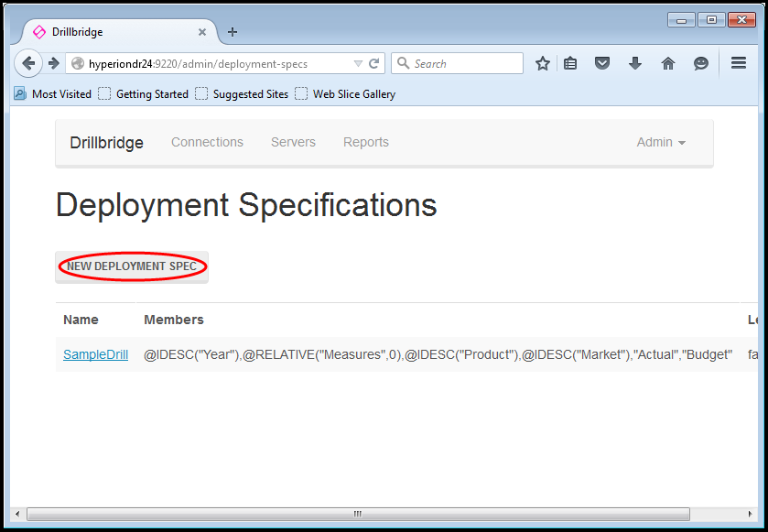Viewport: 768px width, 532px height.
Task: Go to the Firefox home page
Action: 668,63
